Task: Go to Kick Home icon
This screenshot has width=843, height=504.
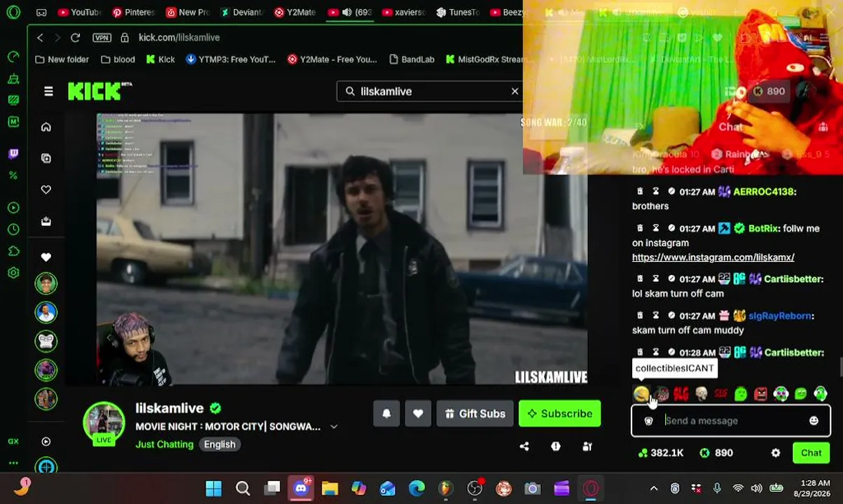Action: coord(46,127)
